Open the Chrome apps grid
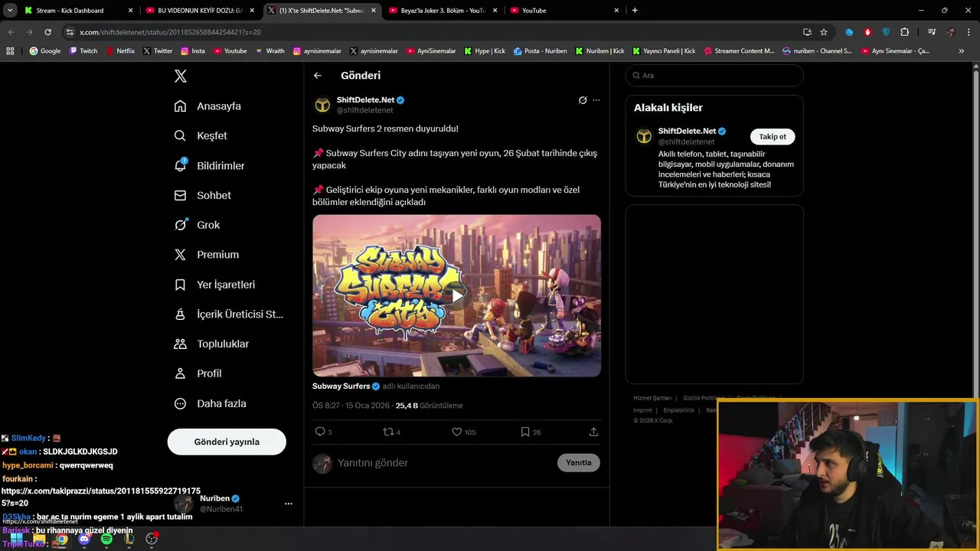 point(10,51)
